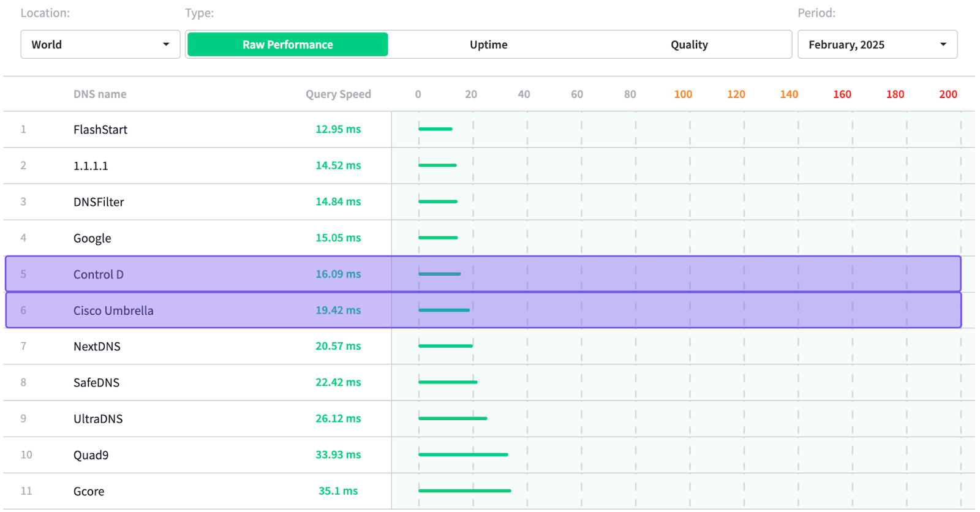Viewport: 980px width, 512px height.
Task: Select the Cisco Umbrella DNS name
Action: (113, 311)
